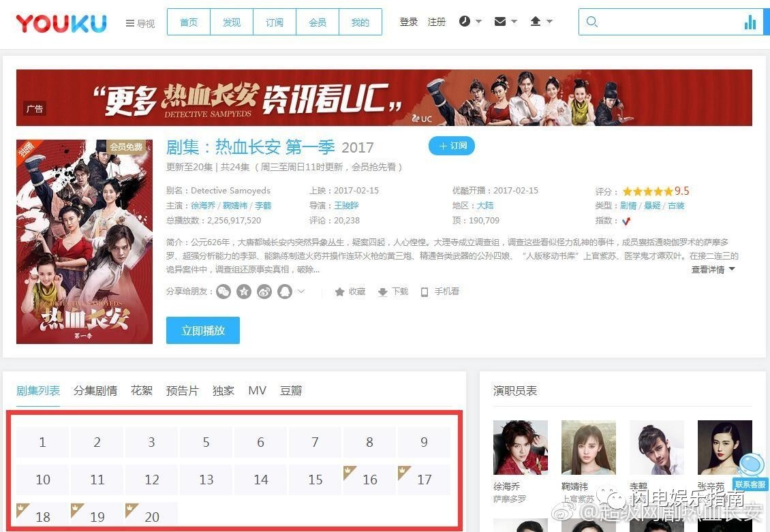Viewport: 770px width, 532px height.
Task: Switch to 花絮 tab
Action: coord(142,391)
